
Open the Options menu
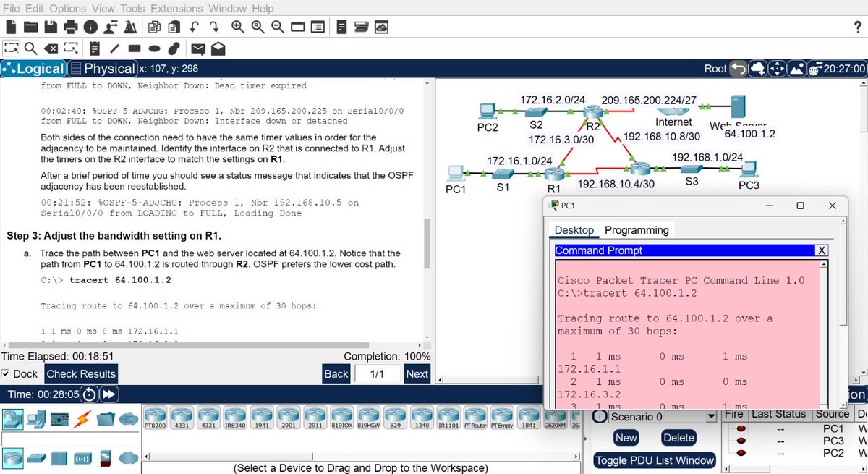[69, 8]
